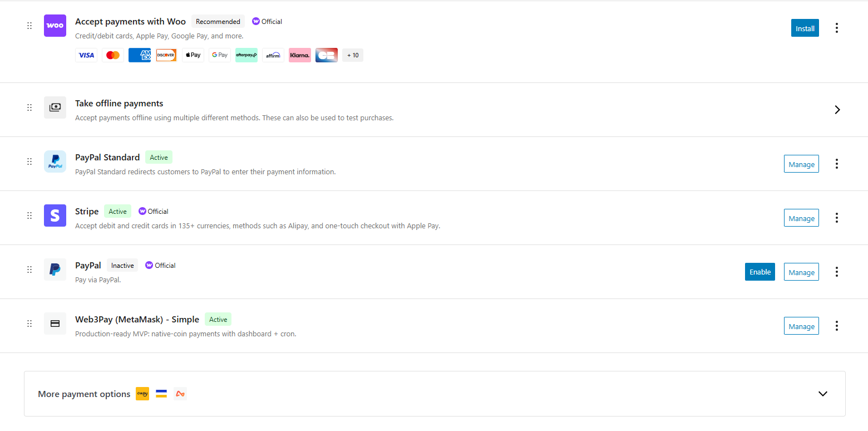Screen dimensions: 868x431
Task: Click the Afterpay icon
Action: pos(246,55)
